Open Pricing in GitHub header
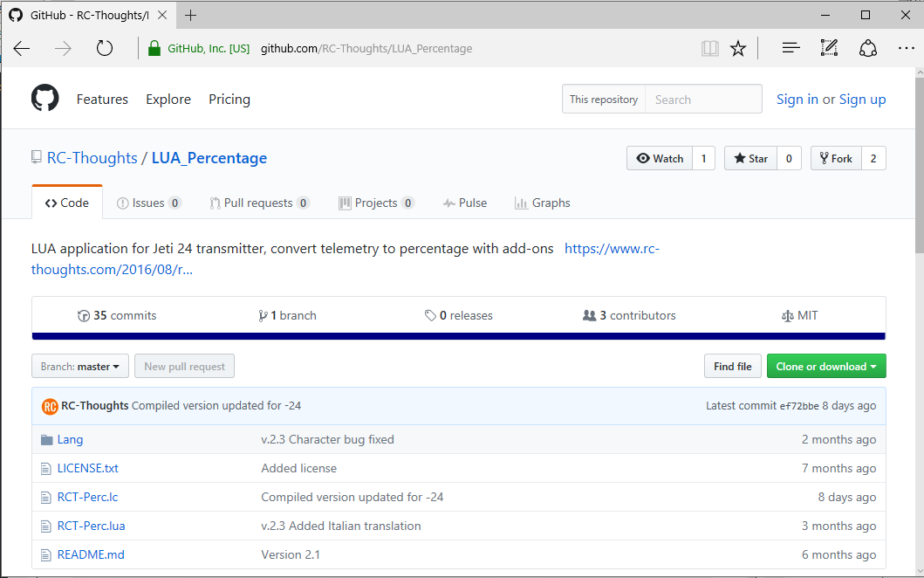The width and height of the screenshot is (924, 578). coord(229,99)
